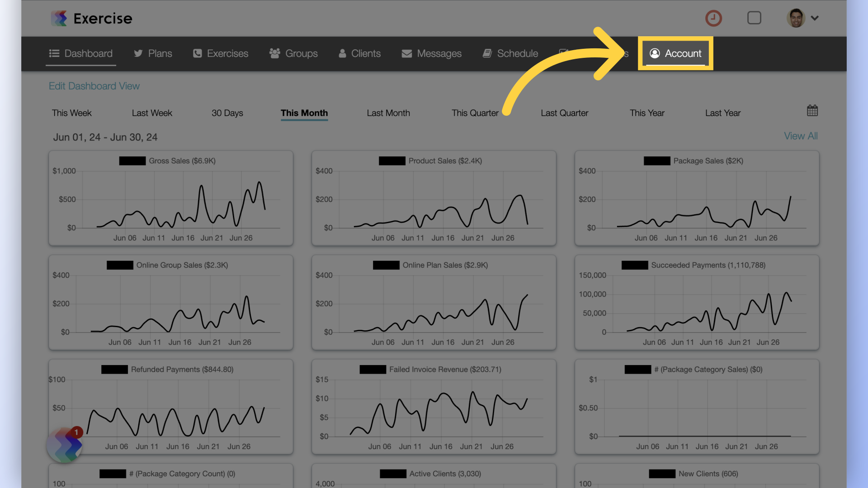Select the This Year range
This screenshot has height=488, width=868.
point(647,113)
